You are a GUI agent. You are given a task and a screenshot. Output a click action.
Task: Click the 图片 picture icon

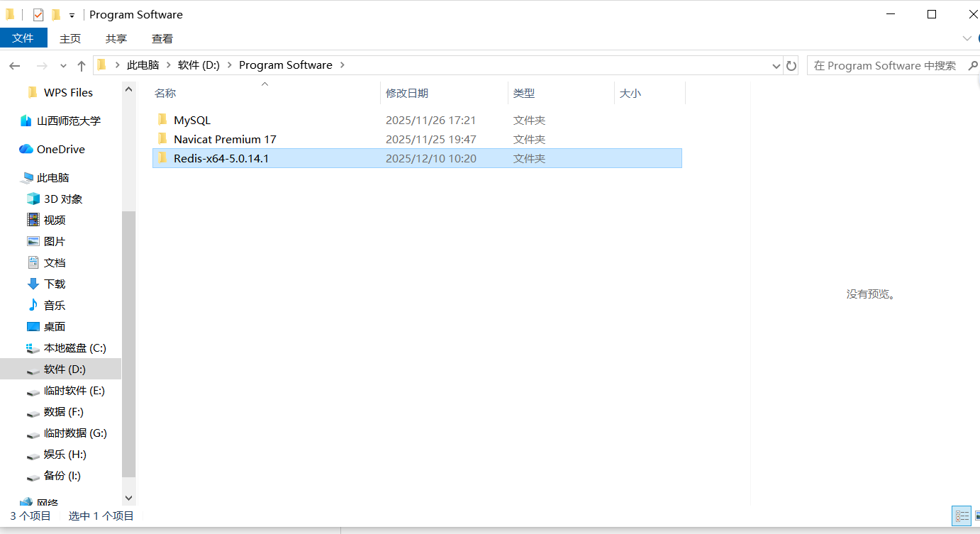[33, 241]
